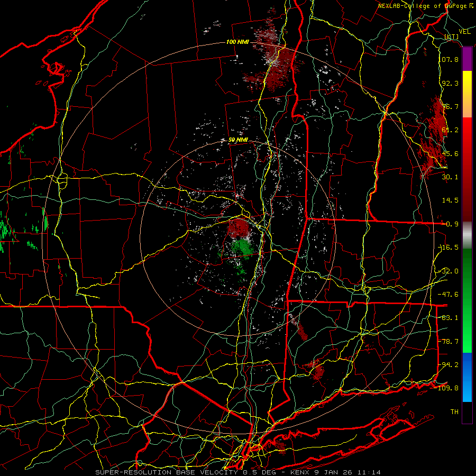Select the 14.5 scale value

[450, 200]
